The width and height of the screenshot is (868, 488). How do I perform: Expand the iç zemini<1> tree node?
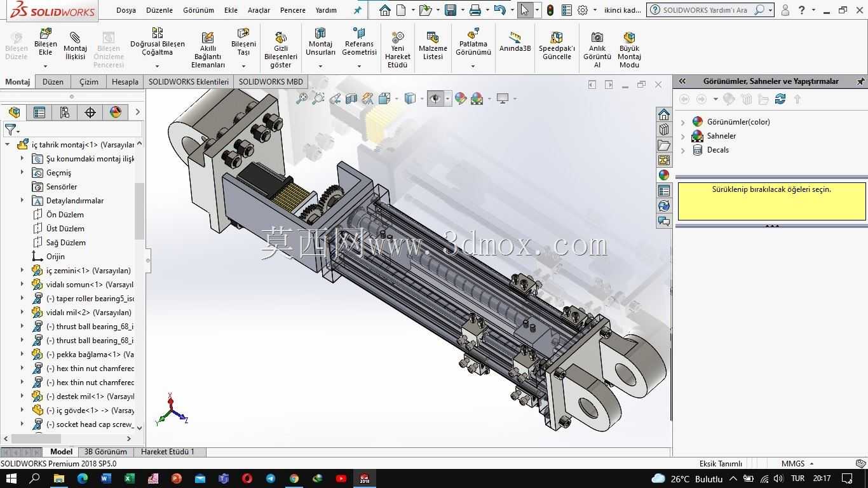(x=22, y=271)
